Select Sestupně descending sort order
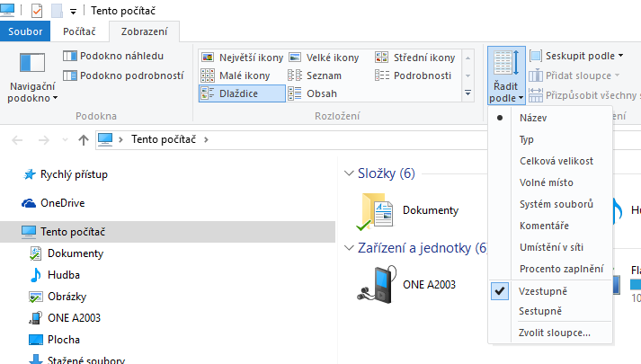 pos(540,311)
